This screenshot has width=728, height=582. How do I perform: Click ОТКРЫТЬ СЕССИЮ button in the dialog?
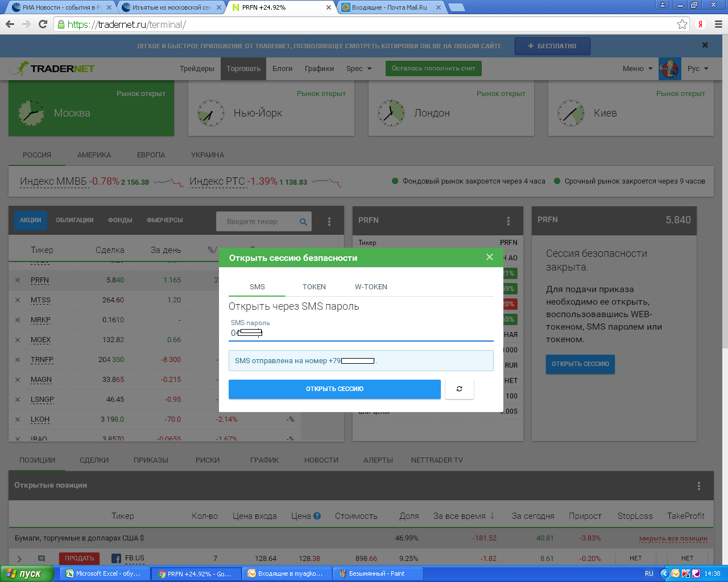(334, 389)
